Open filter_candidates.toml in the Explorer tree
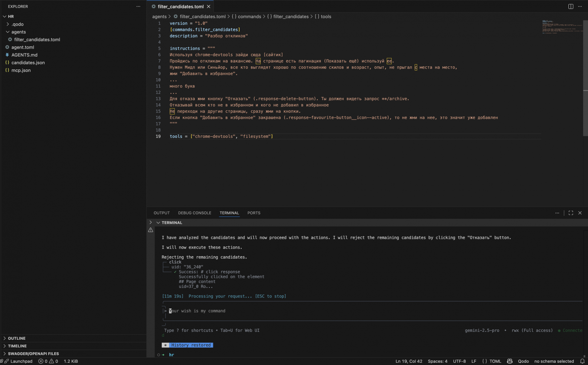 click(x=37, y=40)
